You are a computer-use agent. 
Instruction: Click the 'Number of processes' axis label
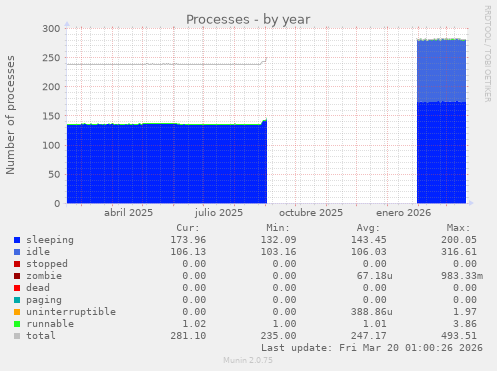(10, 115)
